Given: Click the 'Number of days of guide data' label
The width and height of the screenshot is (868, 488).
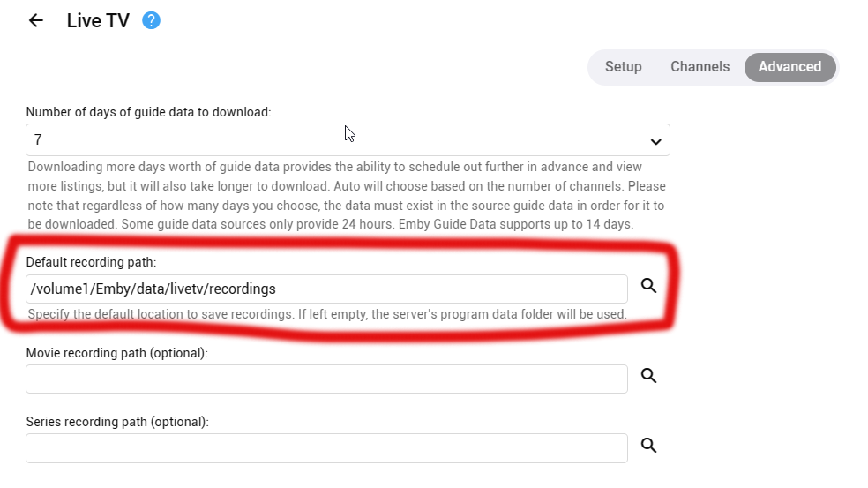Looking at the screenshot, I should pos(148,112).
